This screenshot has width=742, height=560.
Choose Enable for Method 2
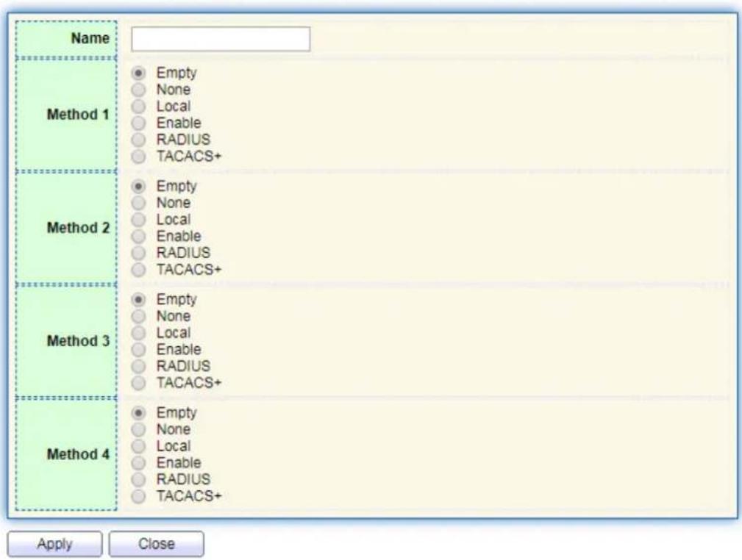138,236
